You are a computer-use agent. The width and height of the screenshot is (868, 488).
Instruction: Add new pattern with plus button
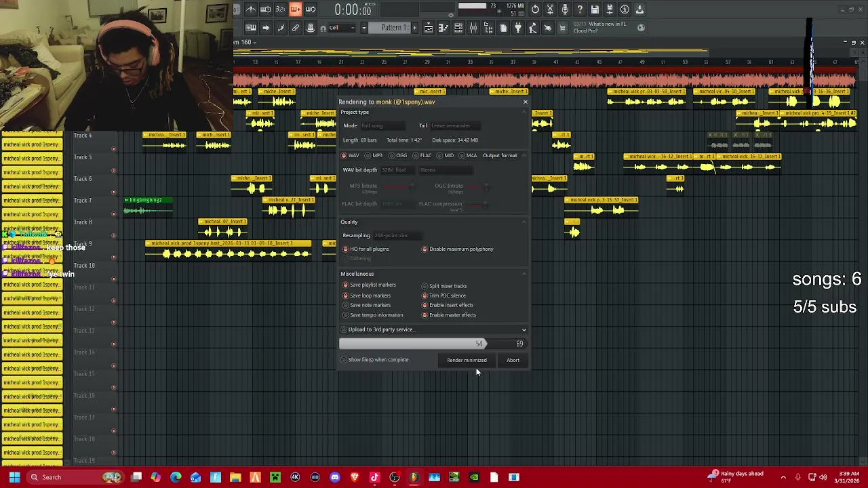click(x=415, y=28)
